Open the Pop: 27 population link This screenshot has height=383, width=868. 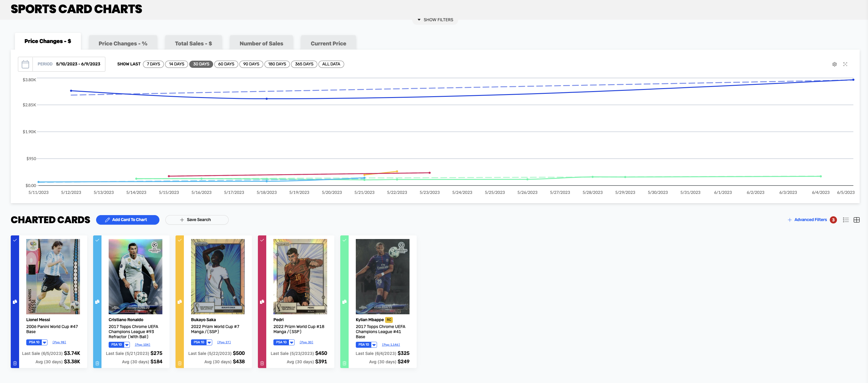pyautogui.click(x=224, y=342)
